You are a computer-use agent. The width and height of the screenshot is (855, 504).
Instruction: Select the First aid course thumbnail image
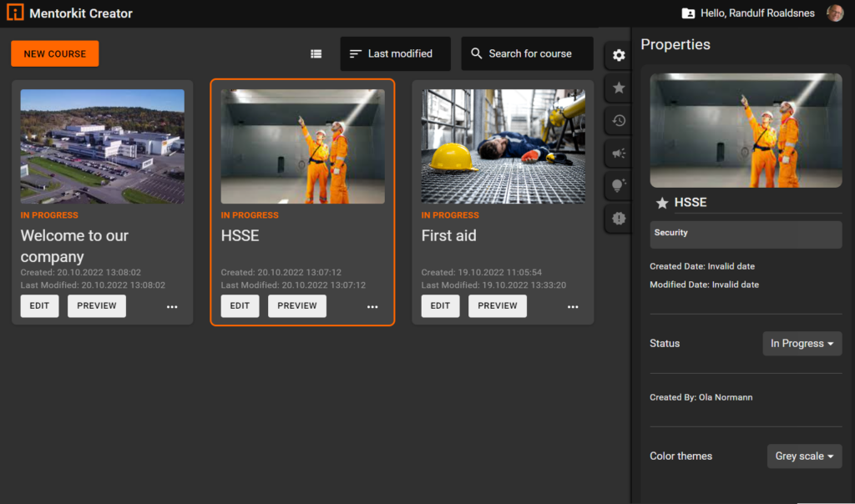point(503,146)
